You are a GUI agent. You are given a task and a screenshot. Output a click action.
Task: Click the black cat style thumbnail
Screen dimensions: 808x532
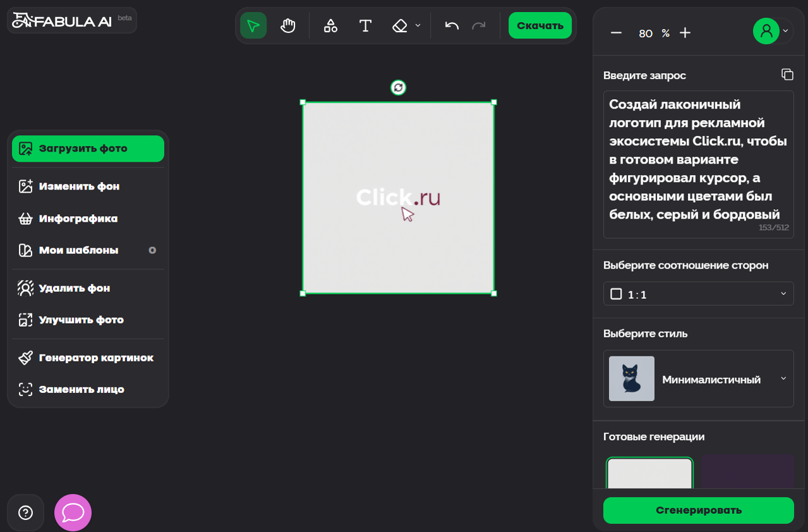click(631, 378)
